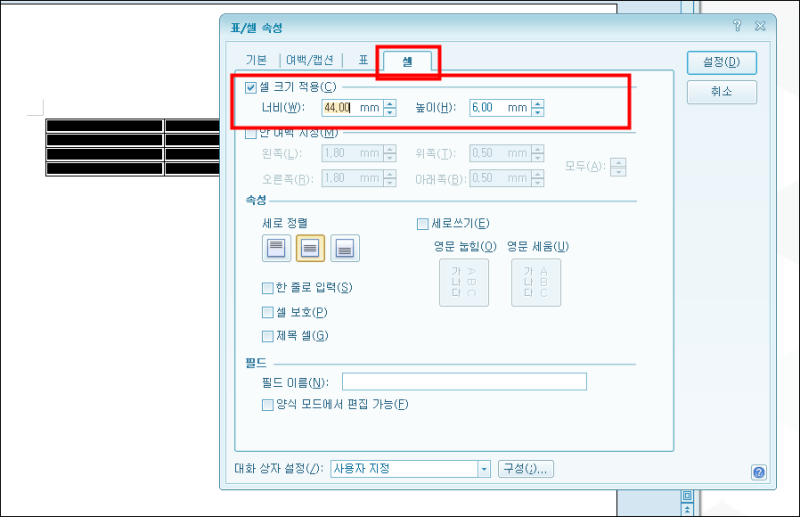This screenshot has width=800, height=517.
Task: Select bottom vertical alignment icon
Action: point(345,248)
